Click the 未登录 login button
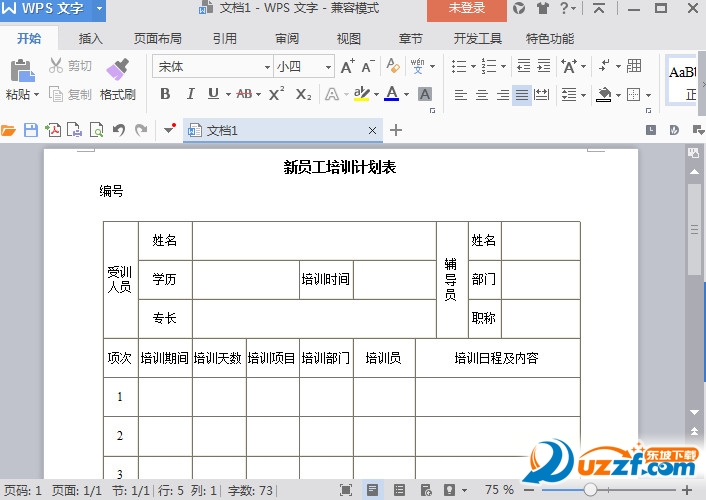The width and height of the screenshot is (706, 500). (x=466, y=9)
